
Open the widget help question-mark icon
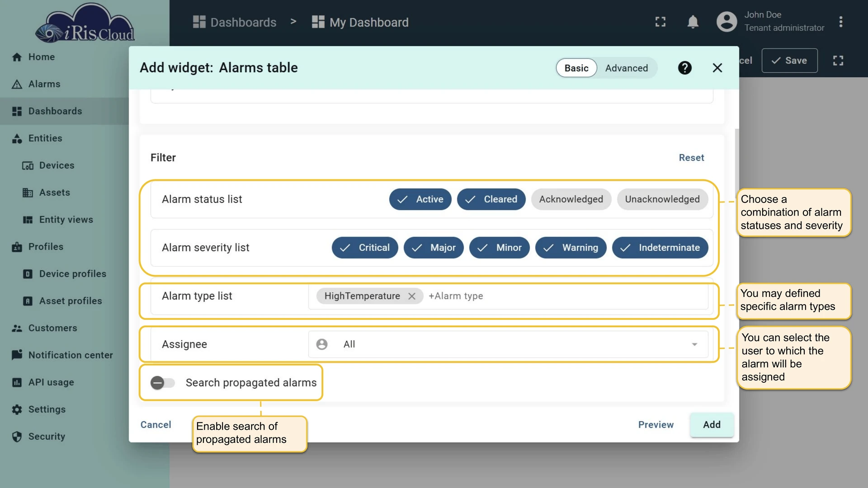[x=684, y=68]
